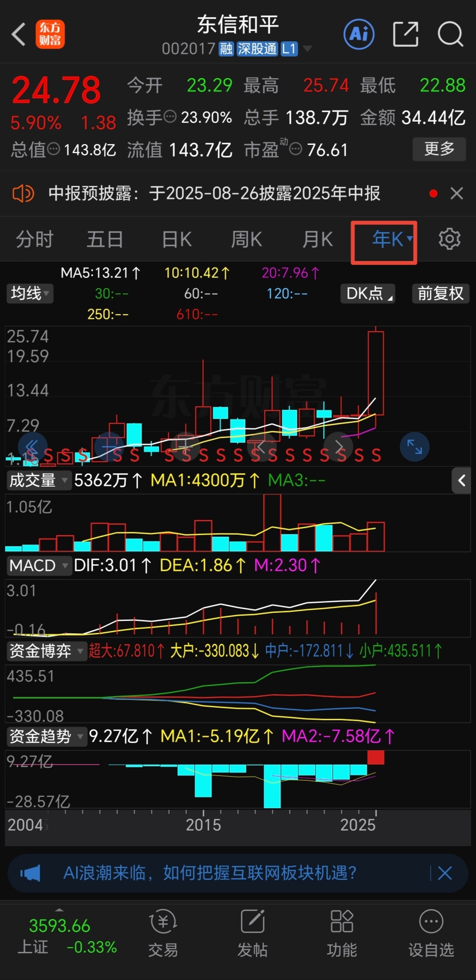This screenshot has height=980, width=476.
Task: Tap the 2025 timeline label
Action: pyautogui.click(x=358, y=825)
